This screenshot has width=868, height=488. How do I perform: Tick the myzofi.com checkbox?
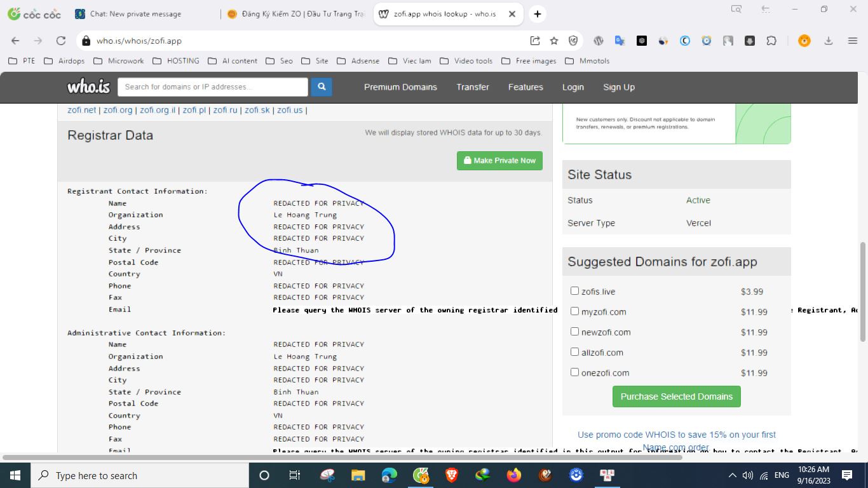[x=574, y=311]
